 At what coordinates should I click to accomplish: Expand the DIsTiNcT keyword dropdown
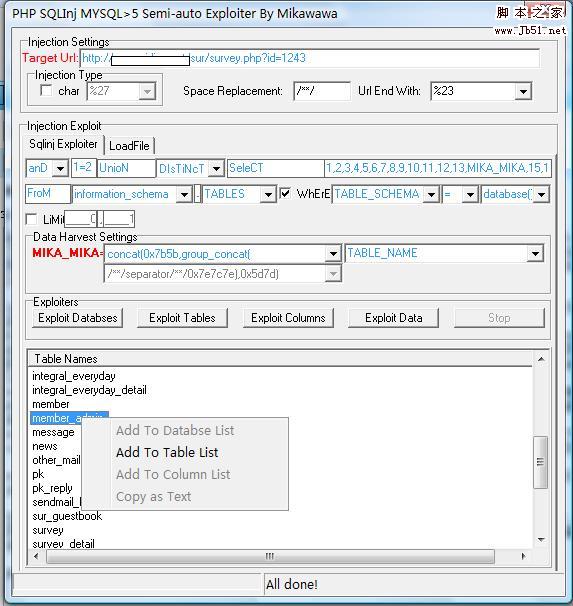[x=216, y=168]
